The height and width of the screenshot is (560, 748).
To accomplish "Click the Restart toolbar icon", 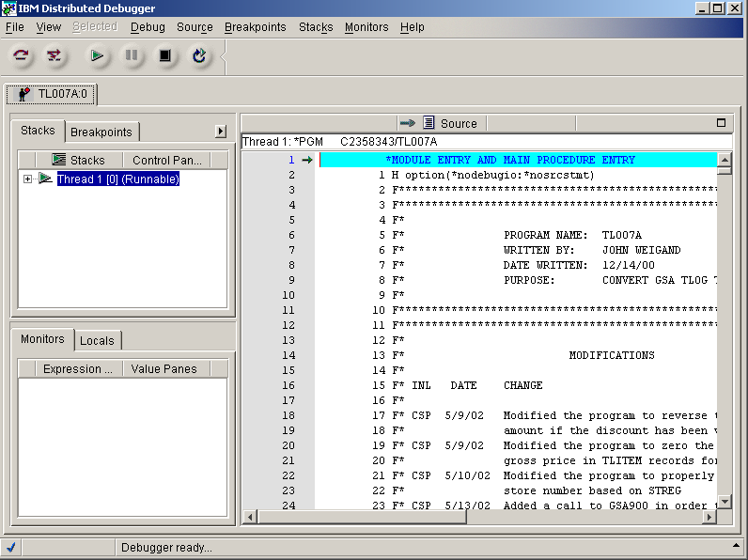I will [199, 55].
